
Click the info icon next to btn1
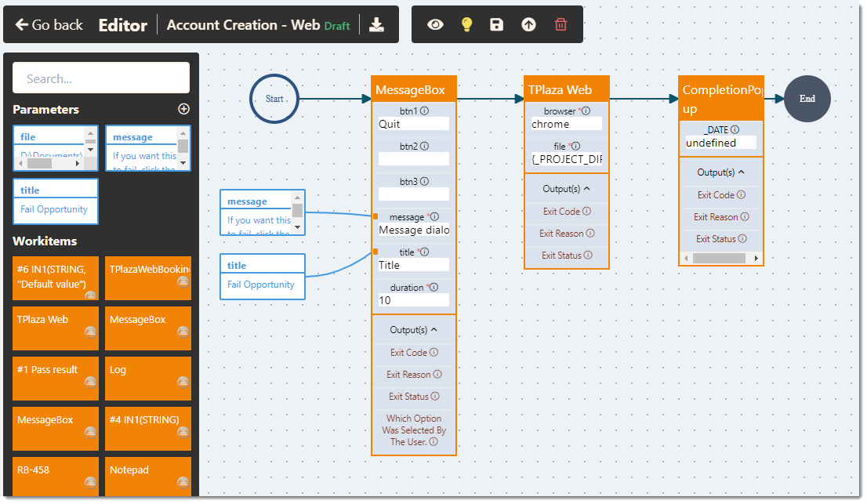(424, 111)
